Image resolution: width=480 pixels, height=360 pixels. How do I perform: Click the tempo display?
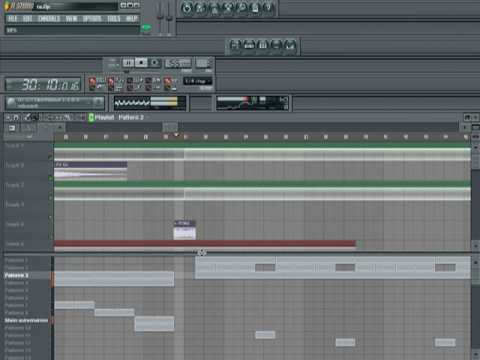click(x=178, y=63)
